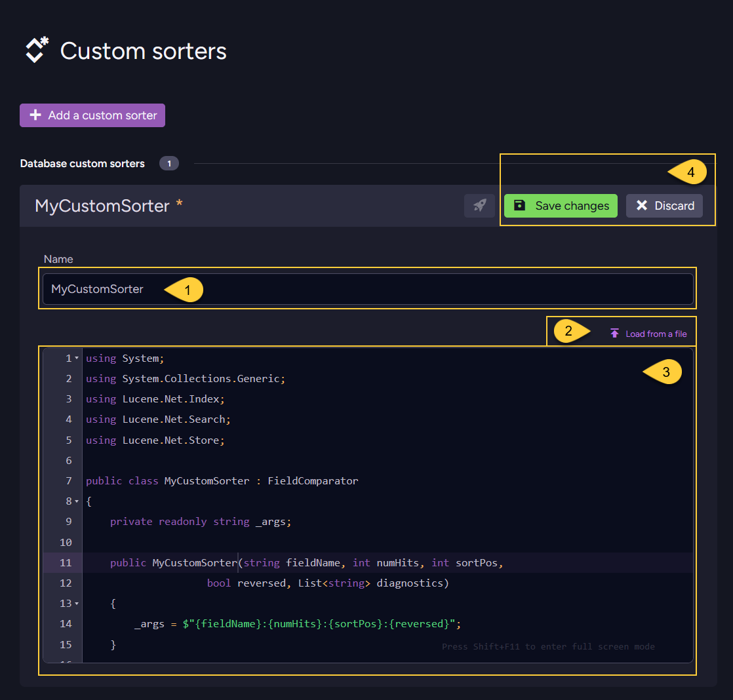Image resolution: width=733 pixels, height=700 pixels.
Task: Click 'diagnostics' parameter on line 12
Action: click(410, 583)
